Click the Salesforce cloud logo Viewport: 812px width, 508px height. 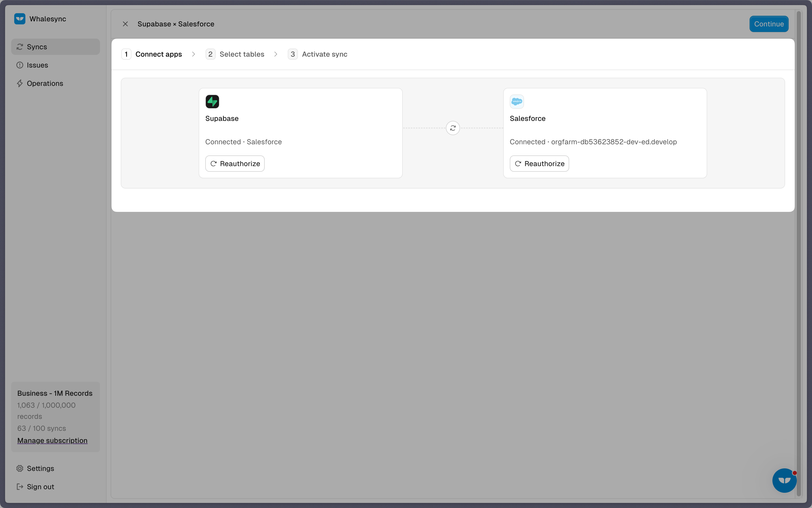pyautogui.click(x=517, y=101)
